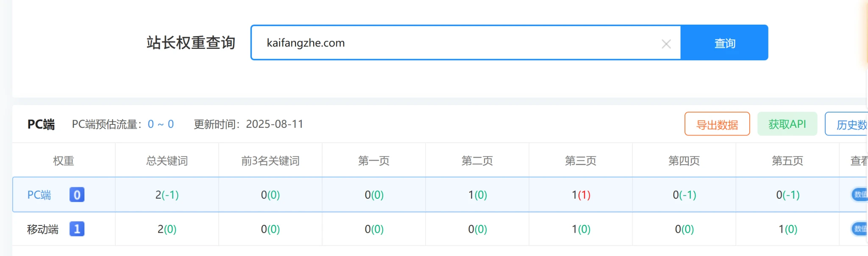Viewport: 868px width, 256px height.
Task: Click the PC端预估流量 value 0 ~ 0
Action: pos(161,124)
